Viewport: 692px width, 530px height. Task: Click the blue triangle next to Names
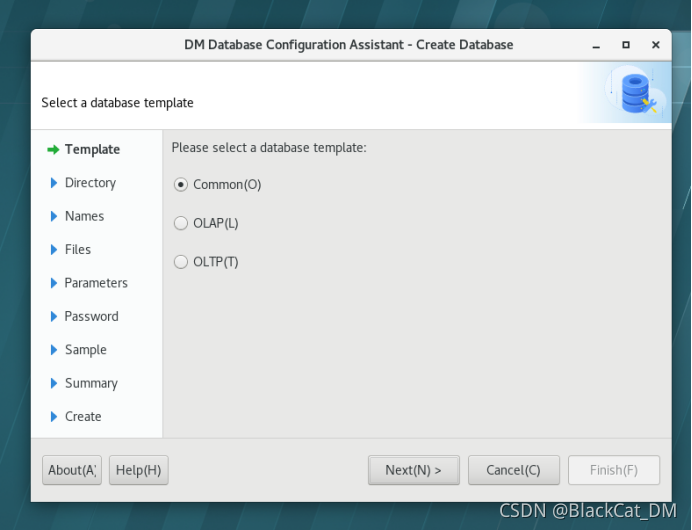point(54,216)
